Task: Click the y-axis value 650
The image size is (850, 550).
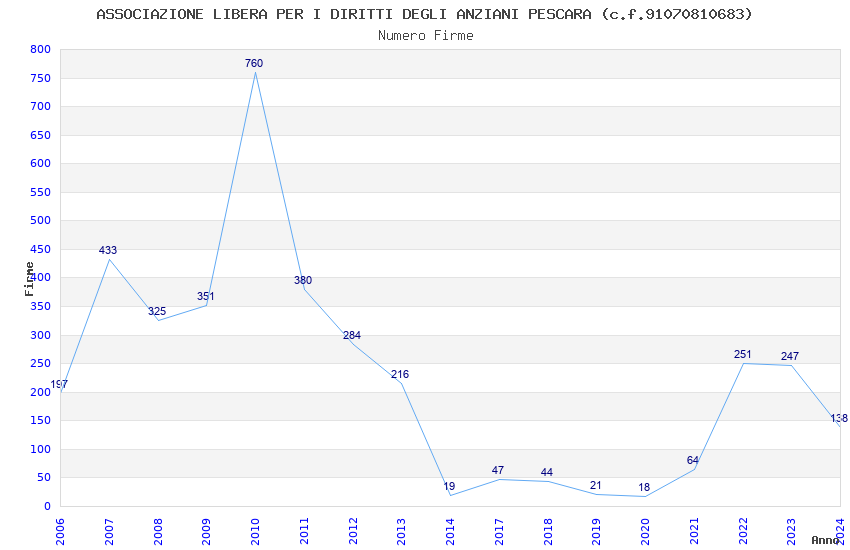Action: click(x=41, y=135)
